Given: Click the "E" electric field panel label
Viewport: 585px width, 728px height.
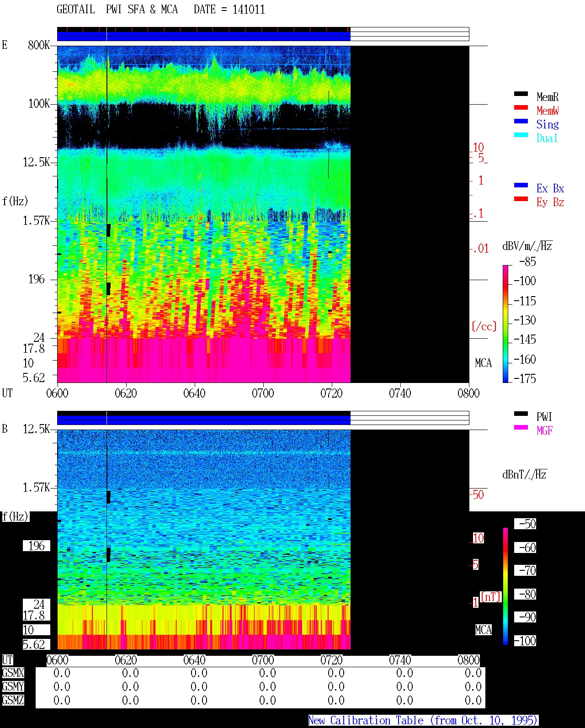Looking at the screenshot, I should pos(5,45).
